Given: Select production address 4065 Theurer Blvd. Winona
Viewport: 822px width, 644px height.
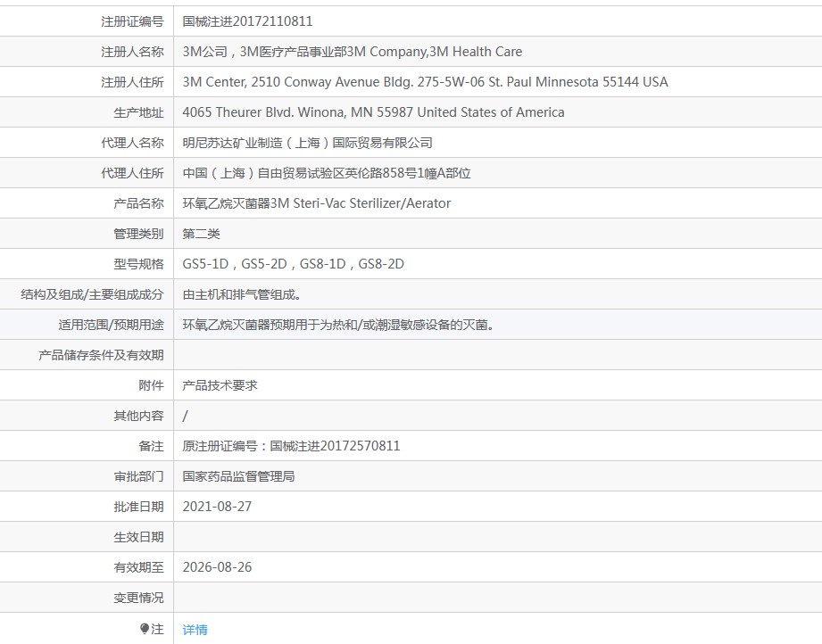Looking at the screenshot, I should point(263,112).
